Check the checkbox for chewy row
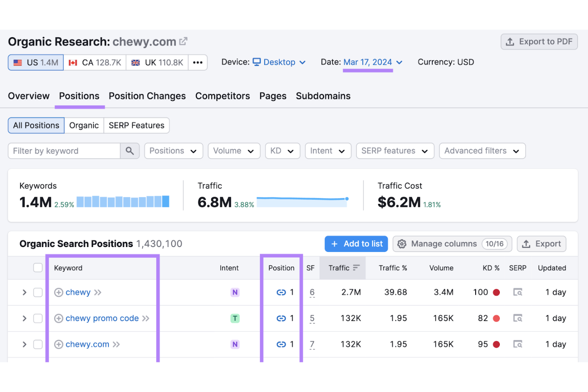Viewport: 588px width, 392px height. [38, 292]
